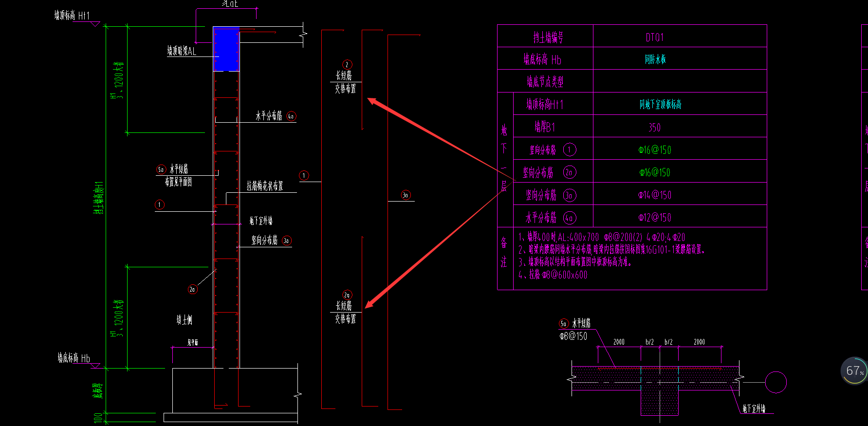The height and width of the screenshot is (426, 868).
Task: Click the '布置见平面图' annotation text
Action: coord(178,182)
